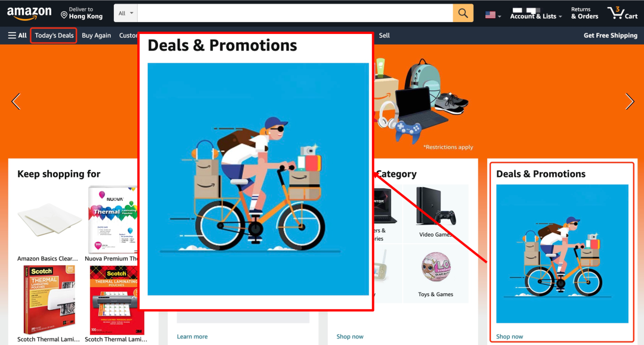Open Buy Again in navigation bar
644x345 pixels.
click(x=96, y=35)
